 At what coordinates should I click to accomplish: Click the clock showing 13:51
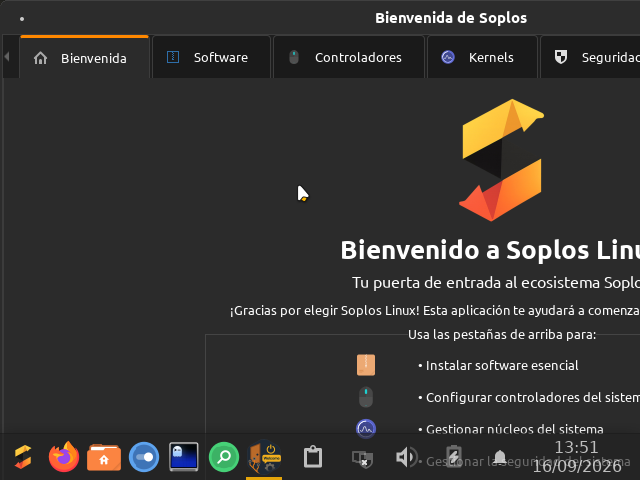[577, 457]
